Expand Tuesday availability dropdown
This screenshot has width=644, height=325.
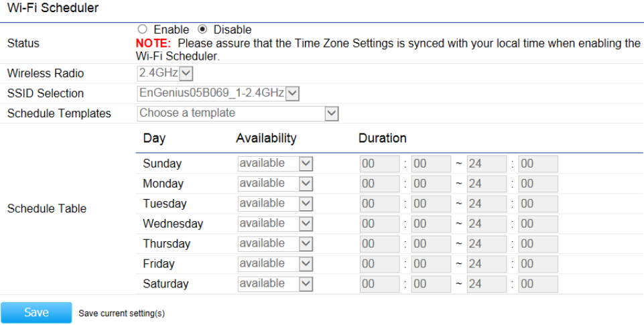(x=275, y=204)
